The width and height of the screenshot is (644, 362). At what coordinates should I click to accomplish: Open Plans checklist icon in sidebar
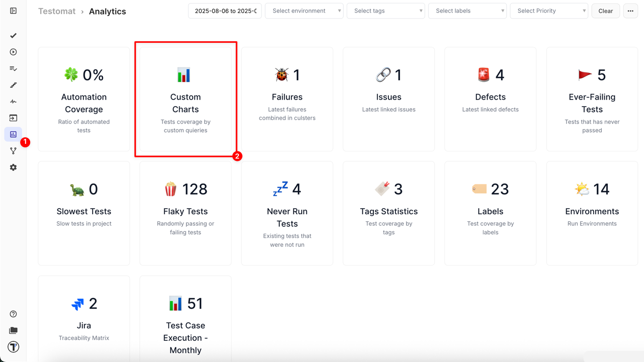pyautogui.click(x=14, y=68)
